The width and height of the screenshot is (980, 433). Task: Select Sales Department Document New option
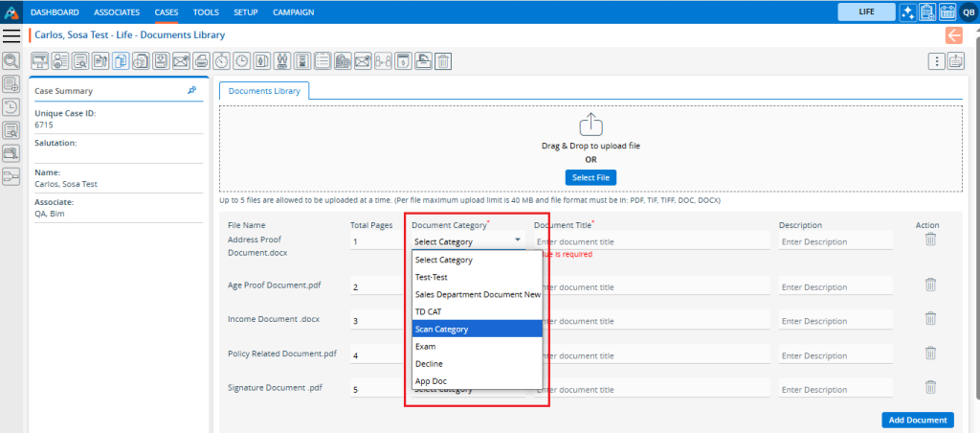[x=477, y=294]
